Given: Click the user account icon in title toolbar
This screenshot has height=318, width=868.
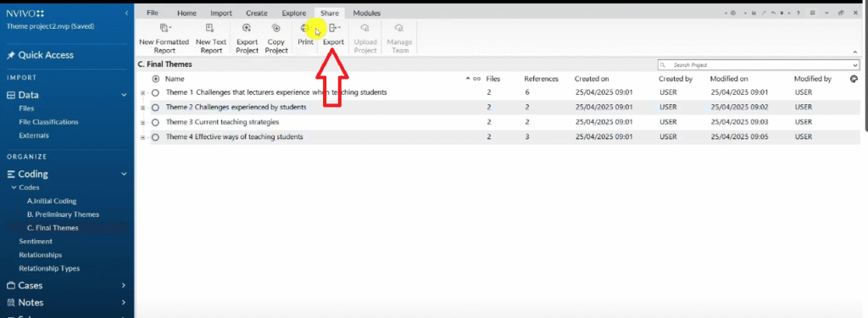Looking at the screenshot, I should [x=733, y=13].
